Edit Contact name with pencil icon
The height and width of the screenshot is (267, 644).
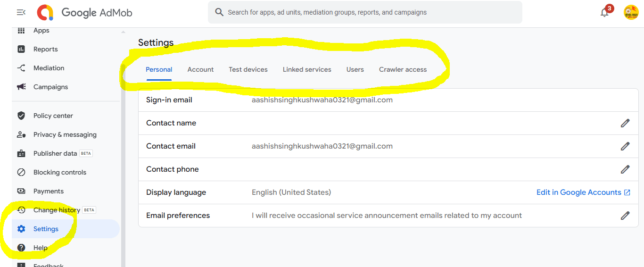[625, 123]
